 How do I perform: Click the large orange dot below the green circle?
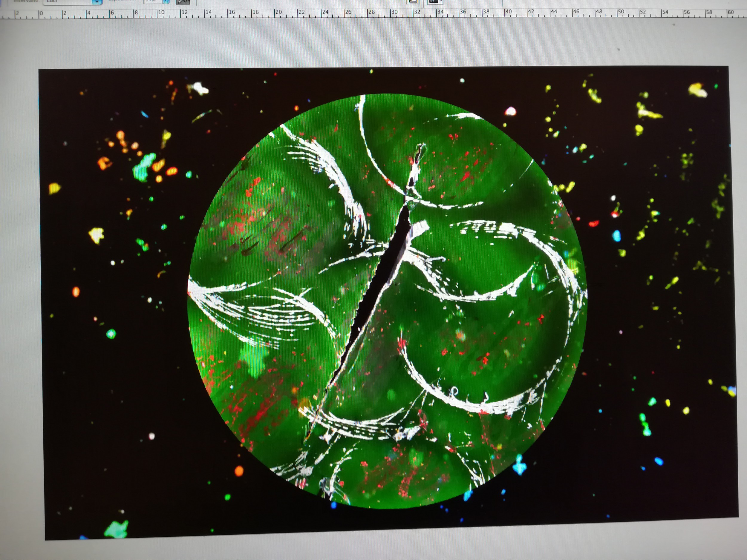[x=239, y=470]
